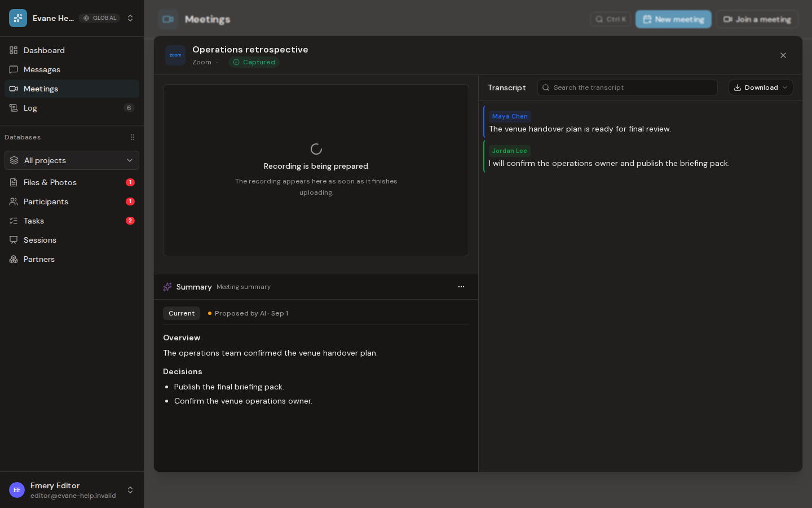Click the recording loading spinner
The width and height of the screenshot is (812, 508).
point(316,149)
